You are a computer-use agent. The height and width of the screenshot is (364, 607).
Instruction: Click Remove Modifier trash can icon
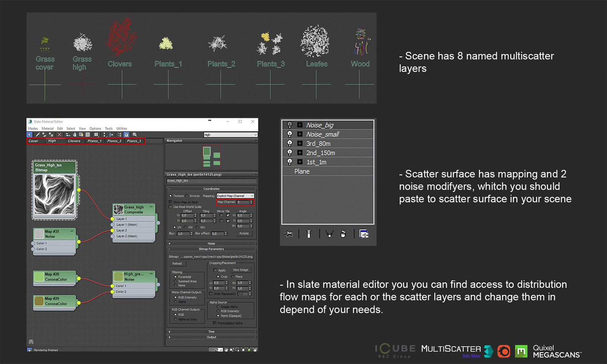pyautogui.click(x=343, y=234)
